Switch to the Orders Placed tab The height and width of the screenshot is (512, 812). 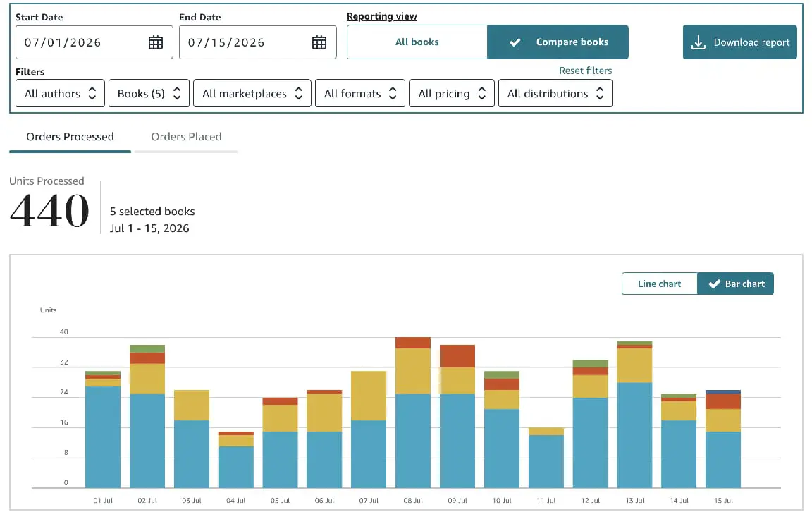[186, 137]
